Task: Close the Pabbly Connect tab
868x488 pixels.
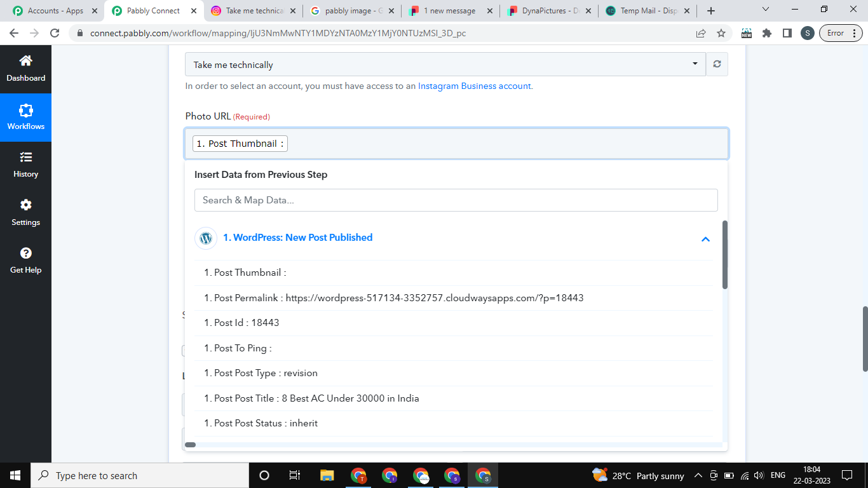Action: coord(193,11)
